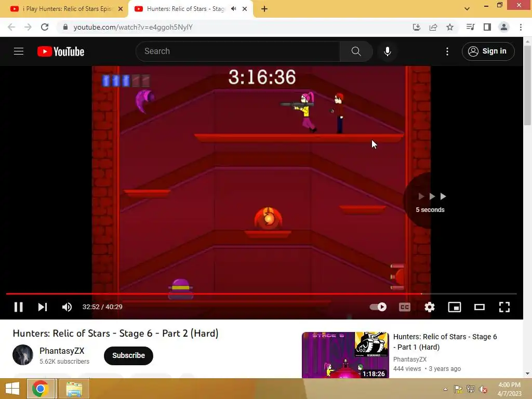Open the Action Center flag icon

click(458, 389)
